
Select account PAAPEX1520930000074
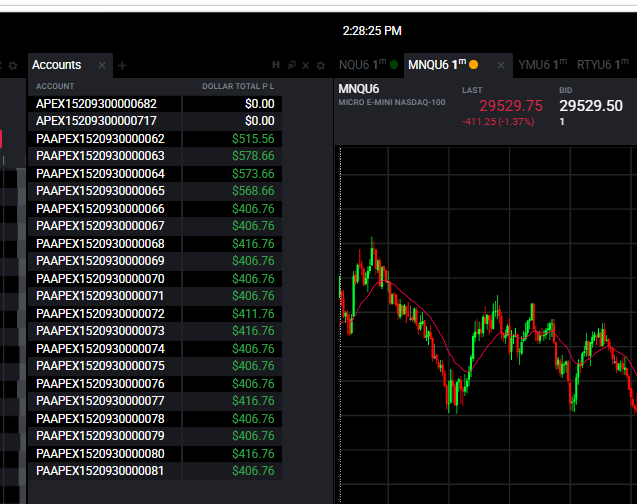click(x=100, y=348)
